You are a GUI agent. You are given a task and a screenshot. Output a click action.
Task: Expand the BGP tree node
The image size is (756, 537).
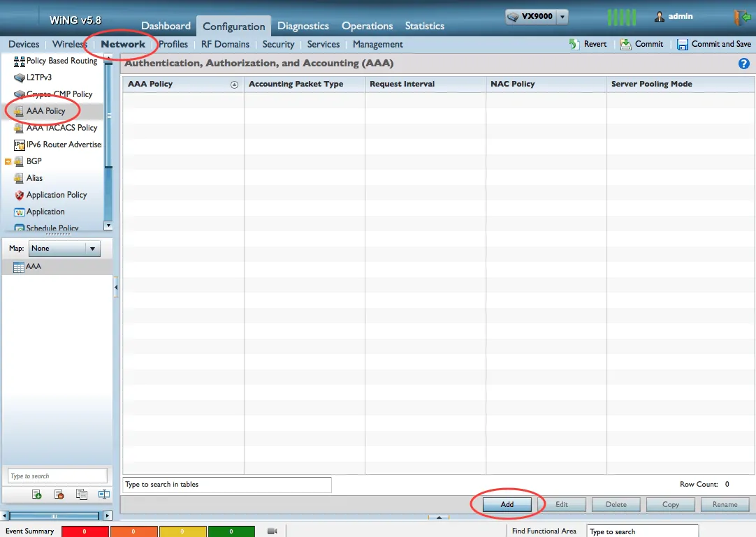click(x=8, y=161)
